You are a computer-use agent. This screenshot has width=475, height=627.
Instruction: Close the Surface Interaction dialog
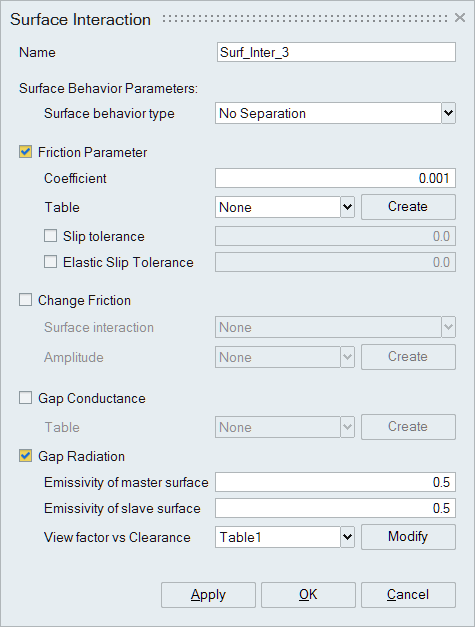(x=460, y=18)
